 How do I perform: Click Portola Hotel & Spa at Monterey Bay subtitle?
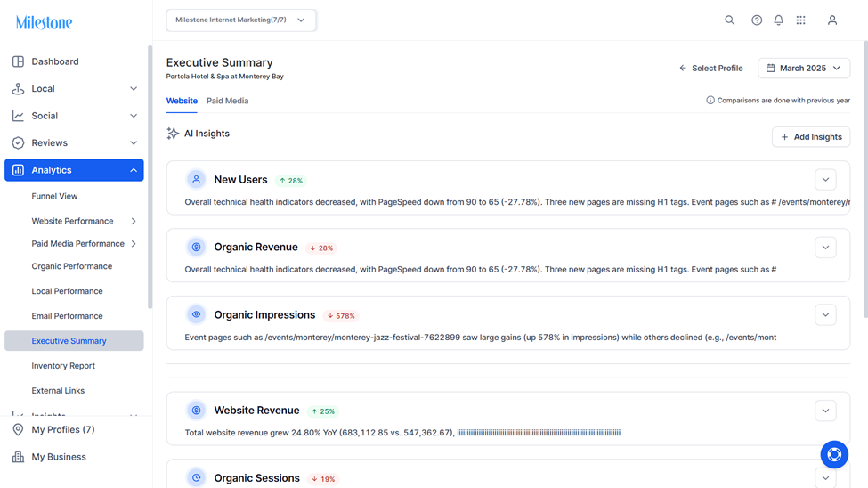coord(224,77)
